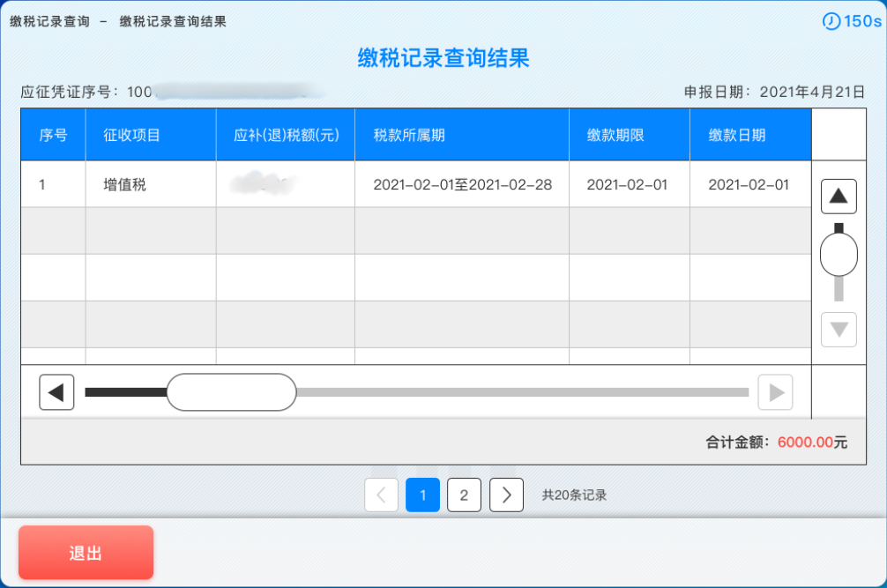Select page 1 of the records
This screenshot has height=588, width=887.
point(422,495)
